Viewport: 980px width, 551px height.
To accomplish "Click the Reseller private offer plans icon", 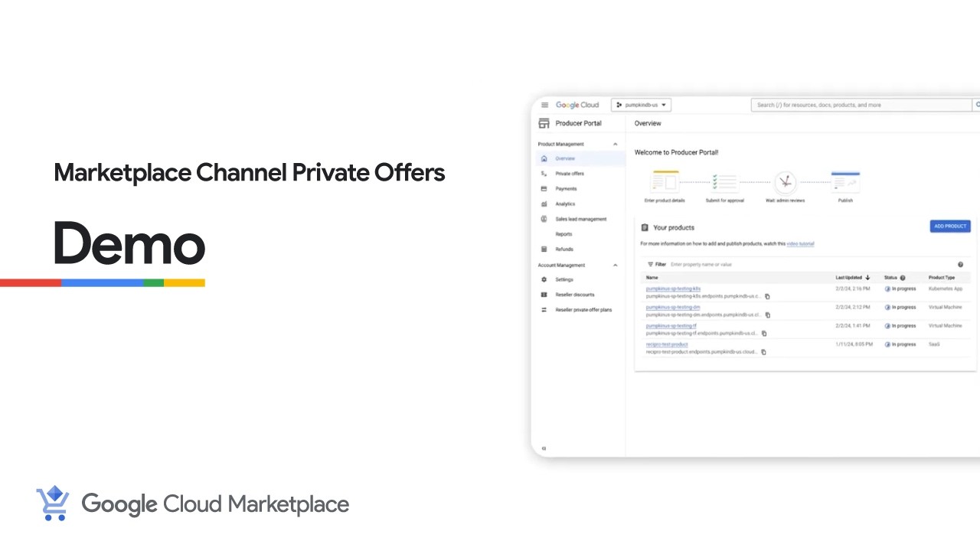I will [x=544, y=310].
